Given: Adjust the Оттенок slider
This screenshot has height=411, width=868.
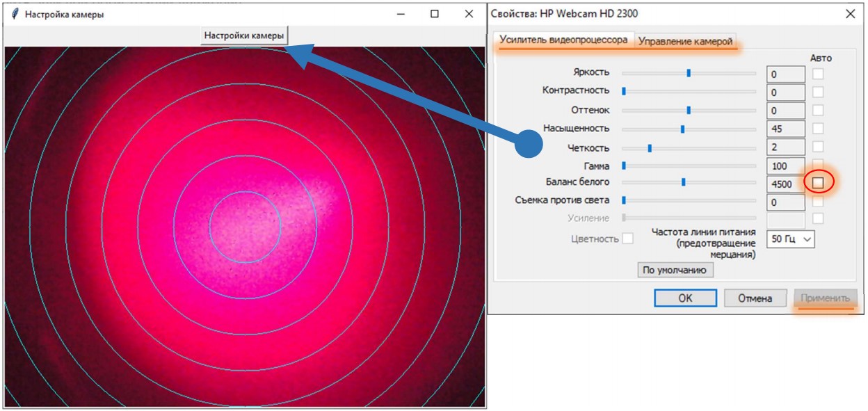Looking at the screenshot, I should pos(689,110).
